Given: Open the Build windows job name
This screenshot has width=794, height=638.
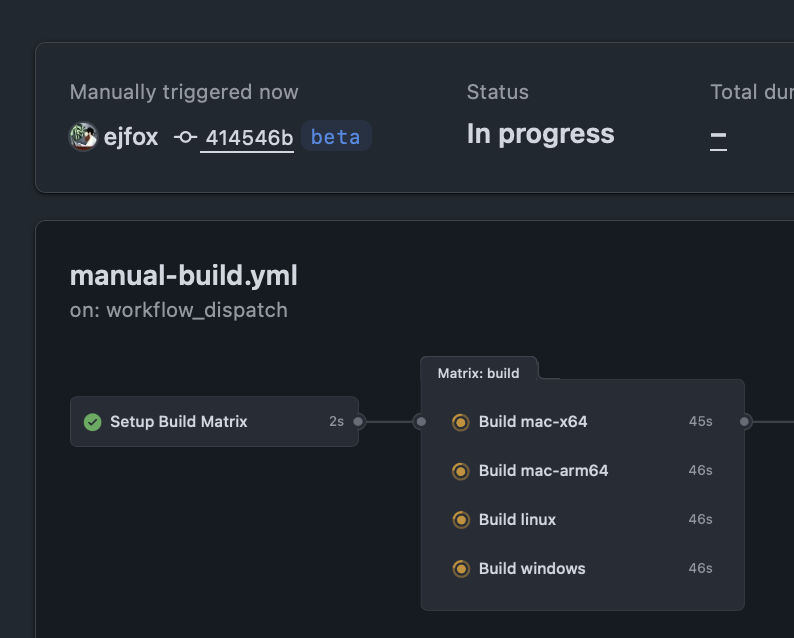Looking at the screenshot, I should (x=532, y=569).
